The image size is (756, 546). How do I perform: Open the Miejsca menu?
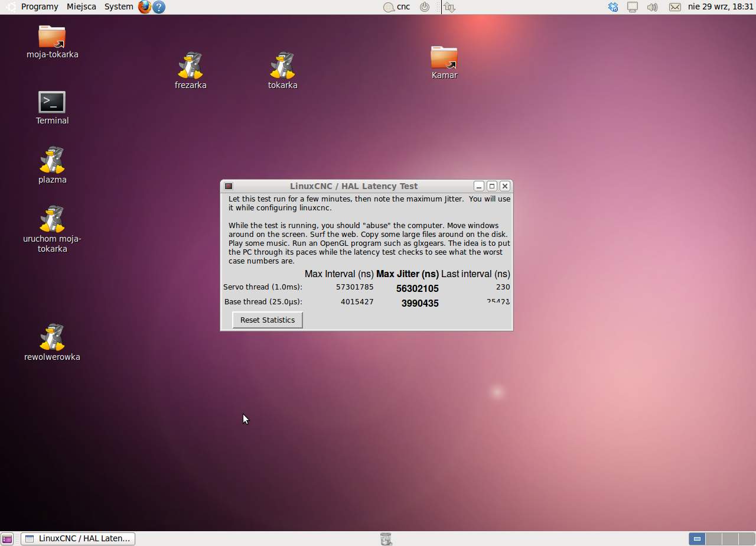coord(82,6)
